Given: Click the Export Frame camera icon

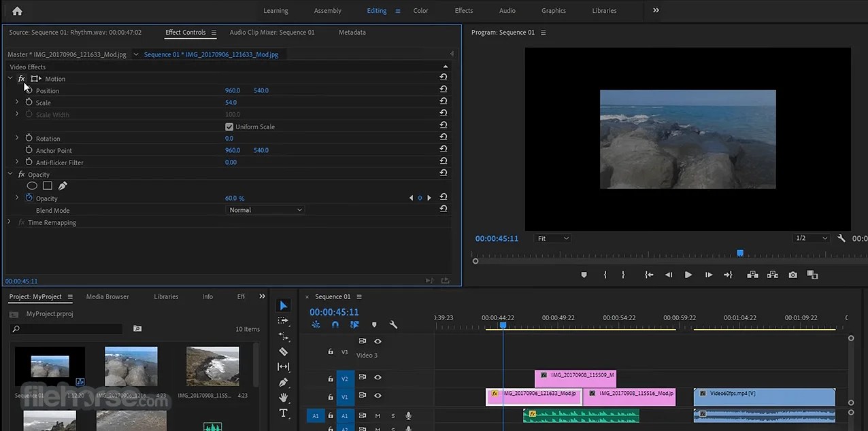Looking at the screenshot, I should pos(792,275).
